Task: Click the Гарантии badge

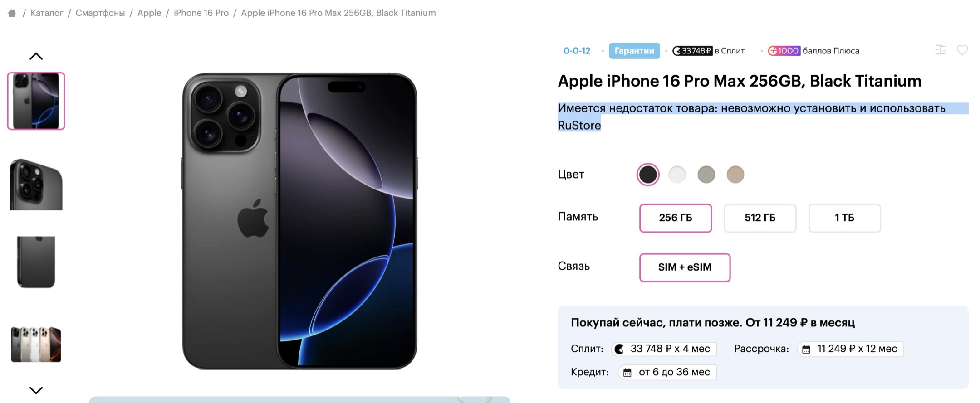Action: (634, 51)
